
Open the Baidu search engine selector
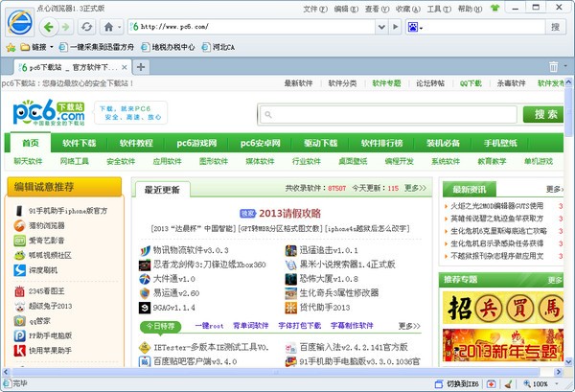coord(415,27)
